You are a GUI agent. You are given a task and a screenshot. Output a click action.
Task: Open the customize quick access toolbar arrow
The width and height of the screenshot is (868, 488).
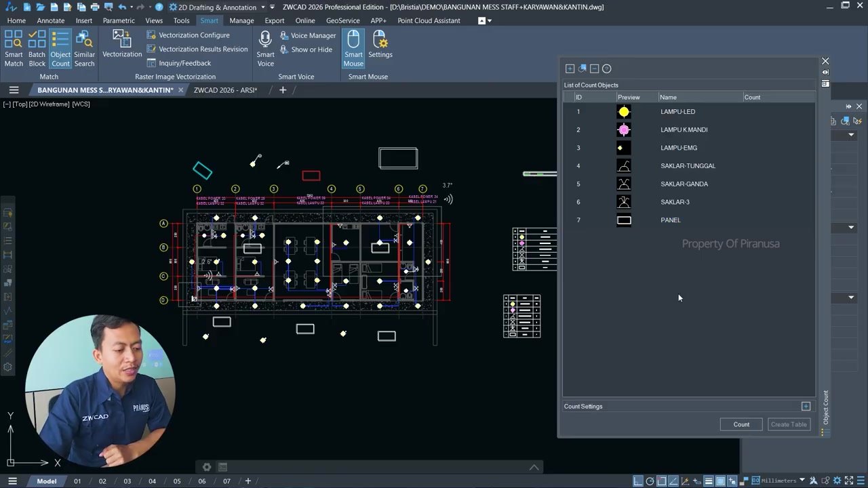pos(272,7)
